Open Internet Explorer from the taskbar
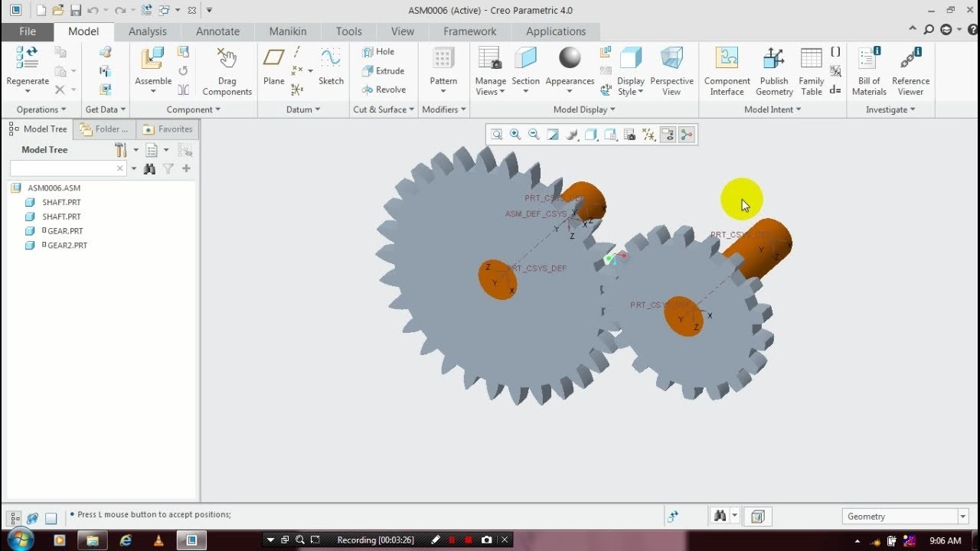The height and width of the screenshot is (551, 980). point(126,540)
